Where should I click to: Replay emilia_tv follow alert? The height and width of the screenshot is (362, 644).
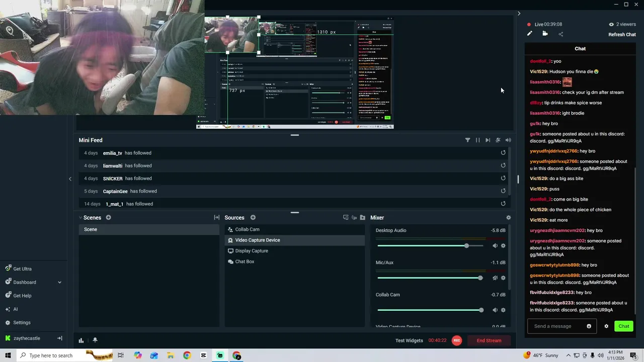point(503,153)
